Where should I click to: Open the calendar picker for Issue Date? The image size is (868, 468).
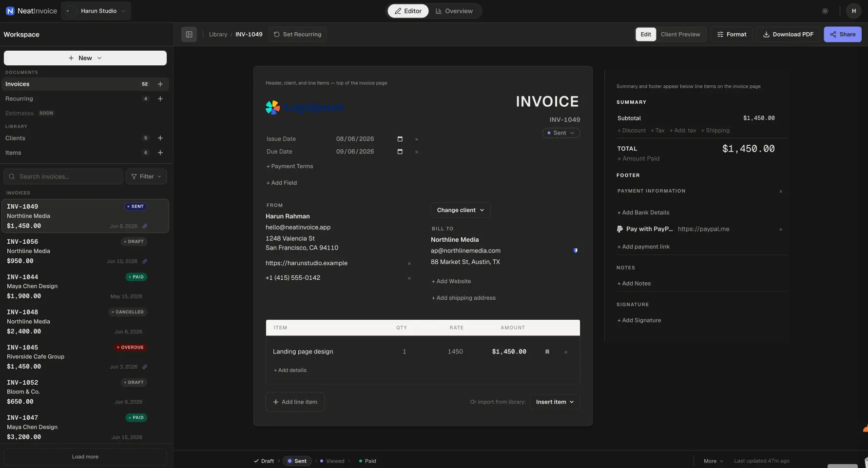pos(400,139)
